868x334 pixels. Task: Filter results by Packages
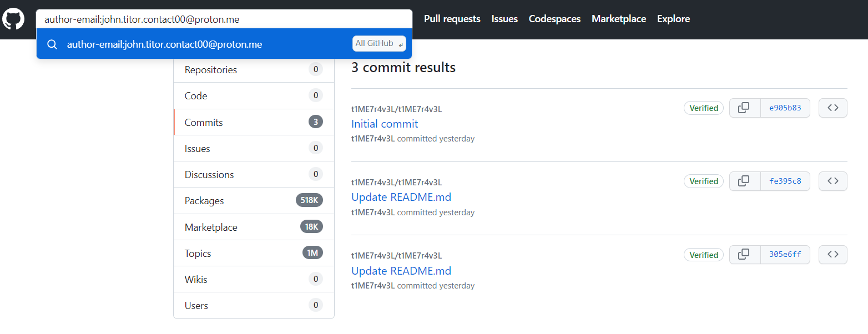point(254,201)
